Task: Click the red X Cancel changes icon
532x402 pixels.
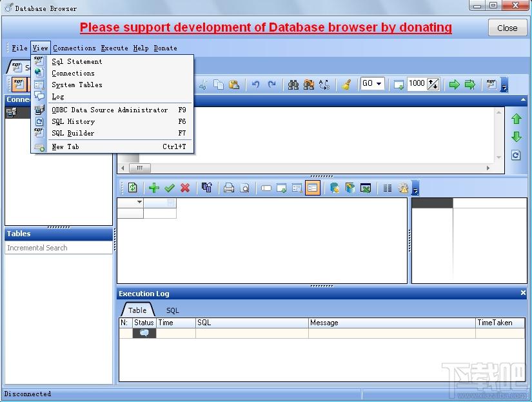Action: [x=185, y=187]
